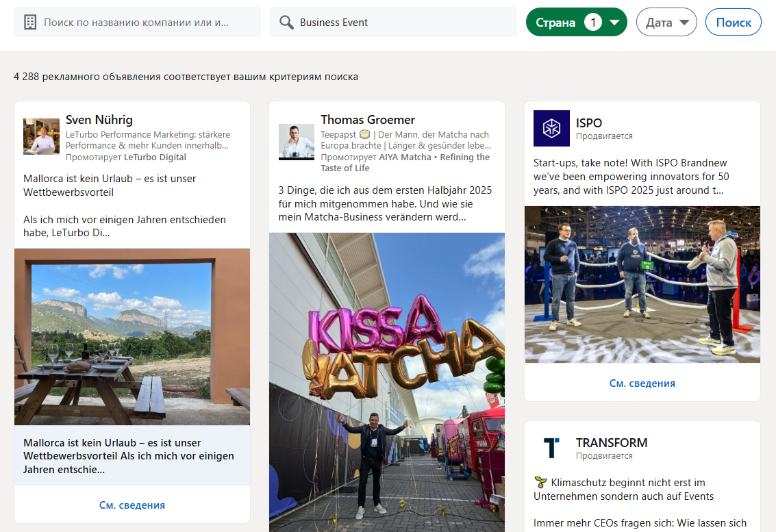Click the Sven Nührig name heading
This screenshot has width=776, height=532.
pyautogui.click(x=99, y=120)
